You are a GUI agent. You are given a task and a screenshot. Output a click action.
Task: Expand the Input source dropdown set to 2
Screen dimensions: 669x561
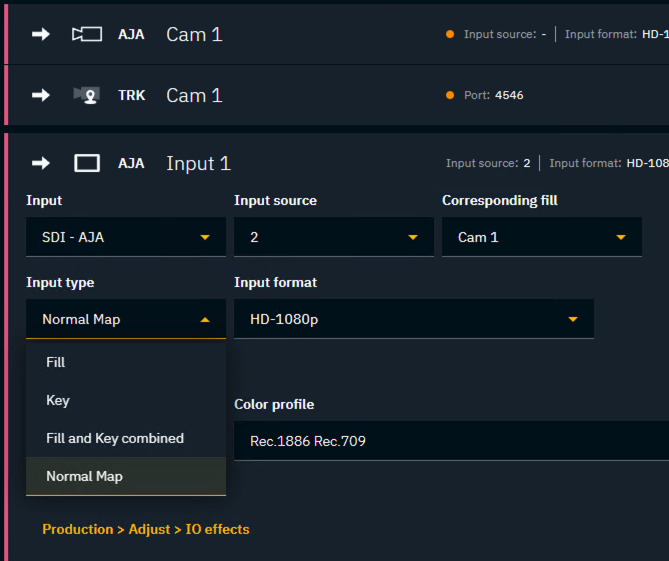point(334,237)
